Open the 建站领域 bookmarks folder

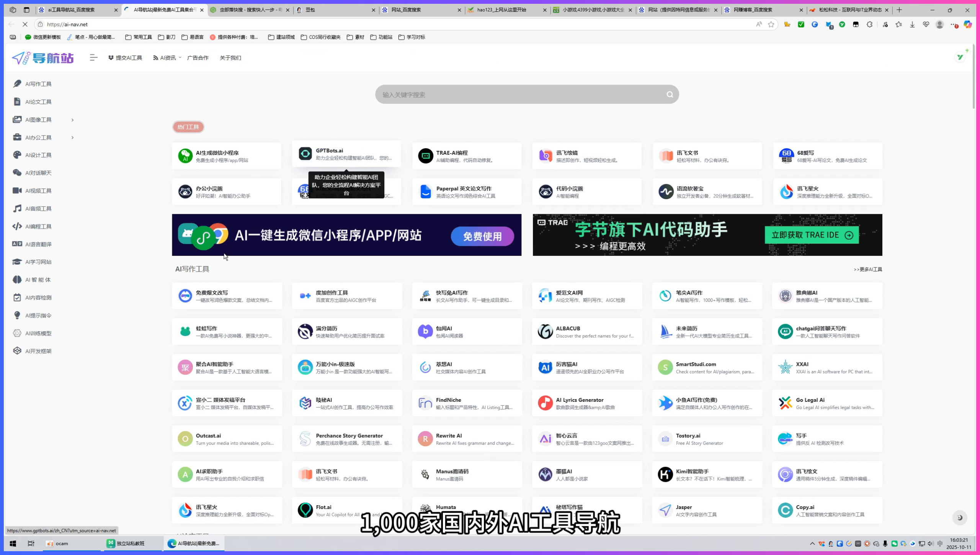pos(281,37)
